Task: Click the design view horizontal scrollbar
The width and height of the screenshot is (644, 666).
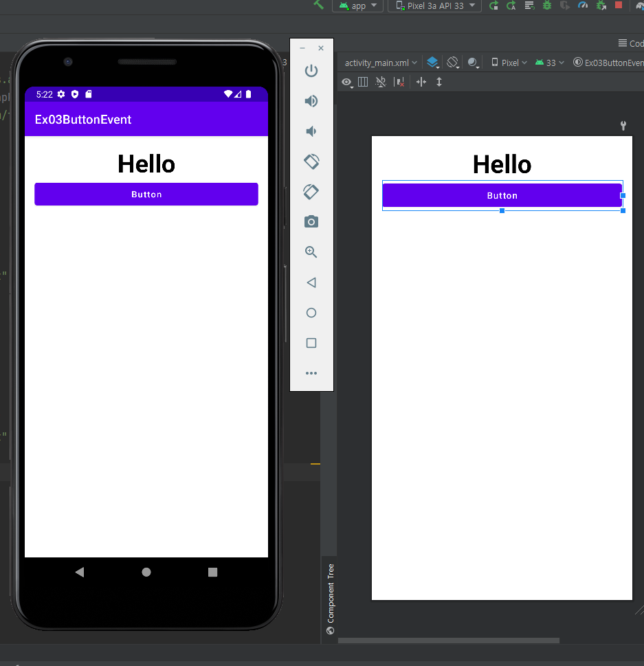Action: tap(449, 641)
